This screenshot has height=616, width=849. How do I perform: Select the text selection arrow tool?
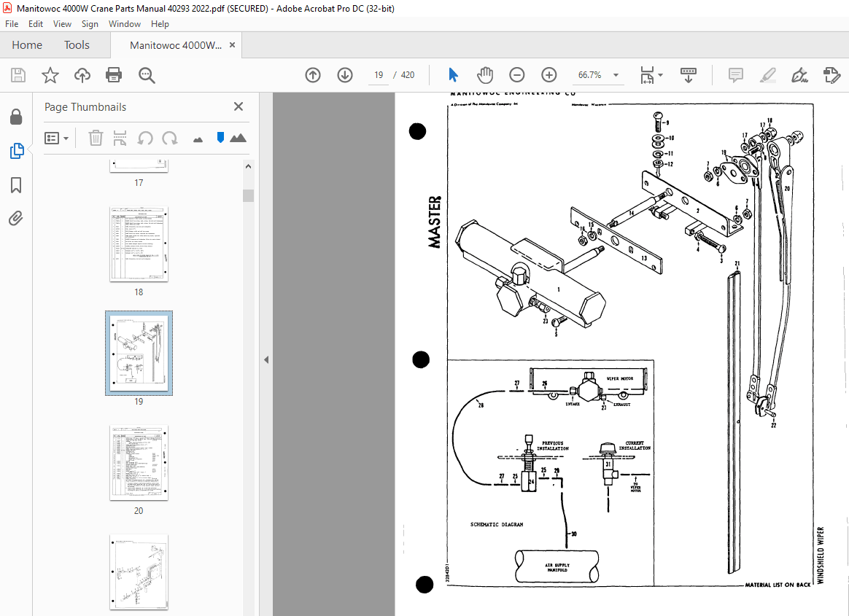[453, 75]
